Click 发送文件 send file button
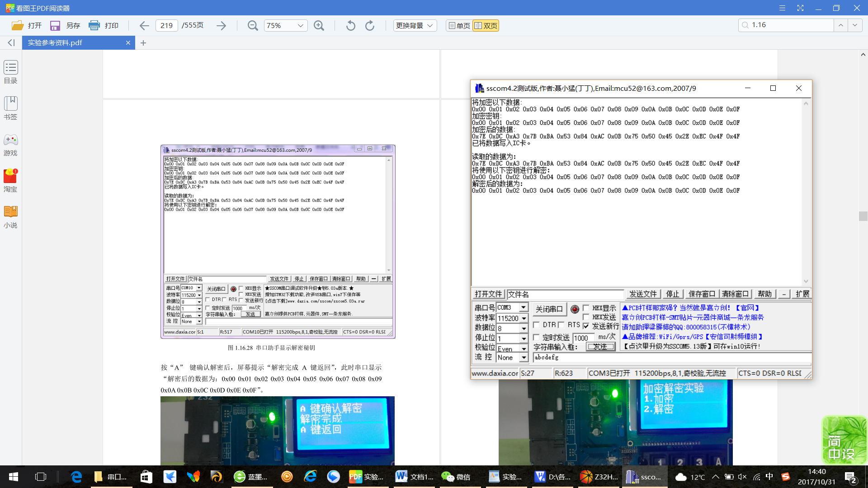 [643, 294]
